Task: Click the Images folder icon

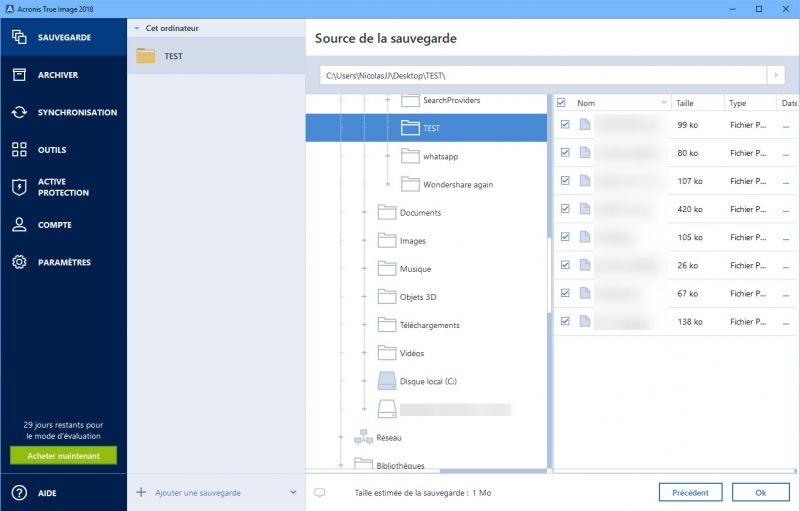Action: (x=387, y=240)
